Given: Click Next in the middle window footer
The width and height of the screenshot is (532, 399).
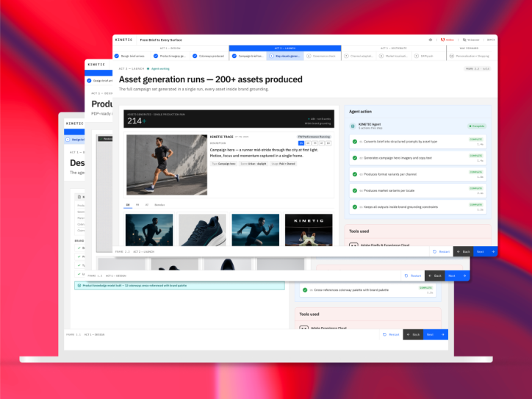Looking at the screenshot, I should 456,276.
